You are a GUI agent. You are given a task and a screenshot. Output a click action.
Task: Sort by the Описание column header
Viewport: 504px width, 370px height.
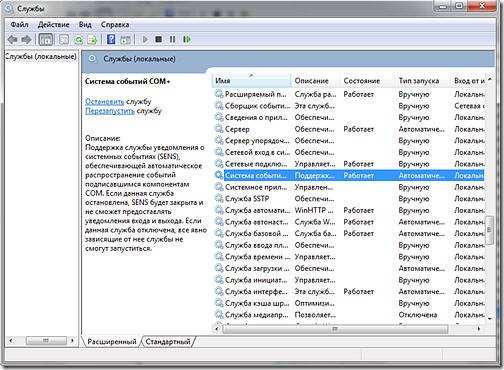316,81
